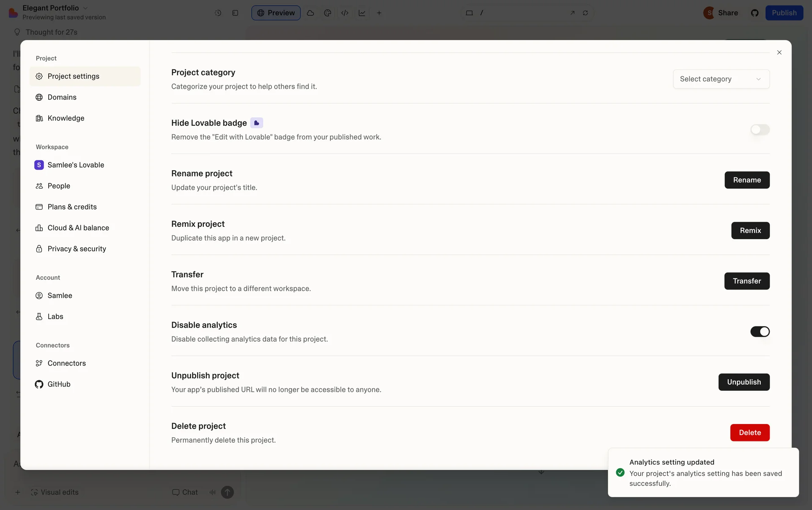Open the cloud icon in toolbar
Image resolution: width=812 pixels, height=510 pixels.
pos(310,13)
